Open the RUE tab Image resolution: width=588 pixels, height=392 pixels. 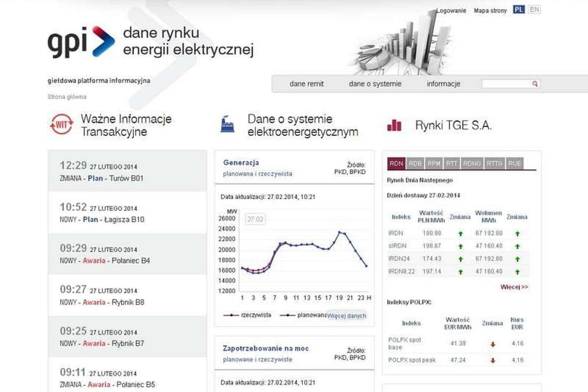514,164
